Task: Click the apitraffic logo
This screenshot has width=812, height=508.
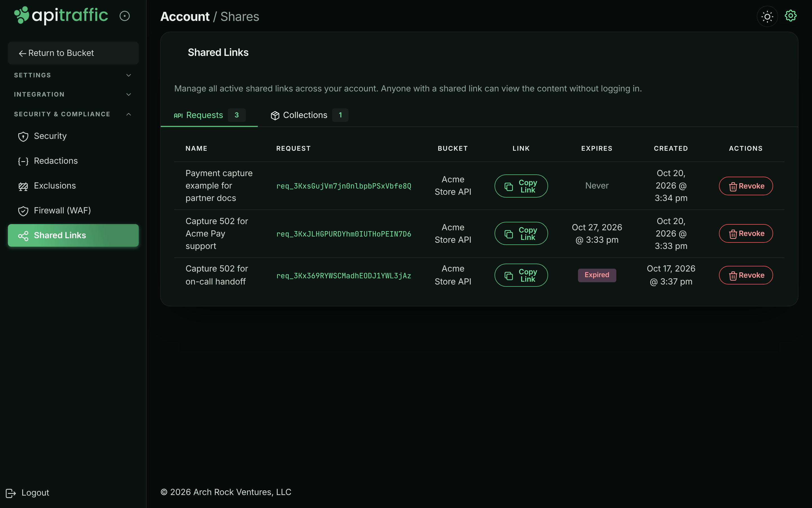Action: click(61, 16)
